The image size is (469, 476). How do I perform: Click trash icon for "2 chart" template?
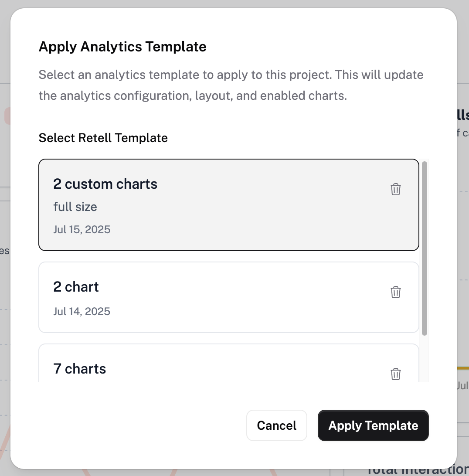[395, 292]
